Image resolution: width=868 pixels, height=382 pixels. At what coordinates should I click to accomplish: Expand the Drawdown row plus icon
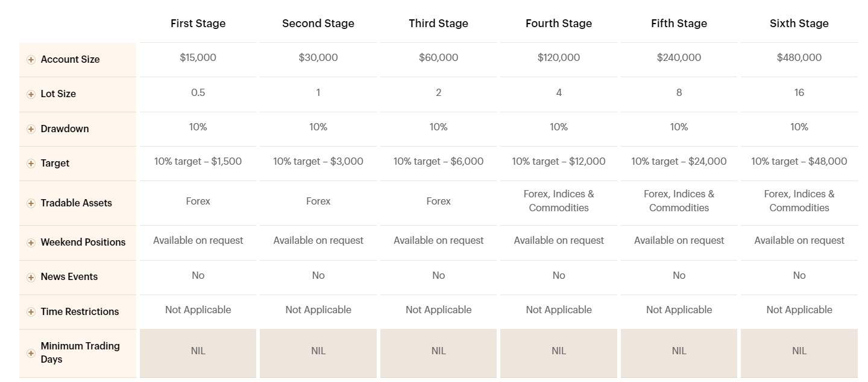click(x=31, y=129)
